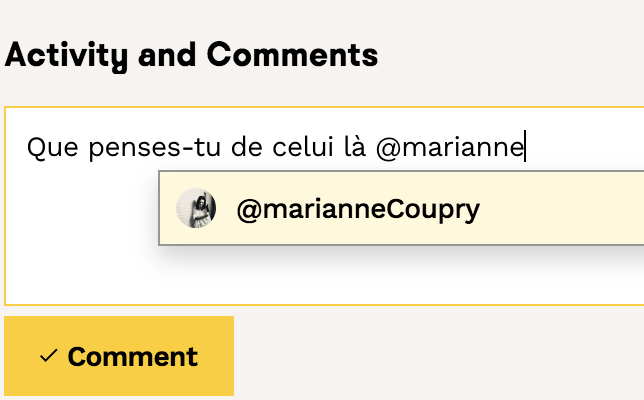Screen dimensions: 644x400
Task: Choose the "@marianneCoupry" username text
Action: coord(358,210)
